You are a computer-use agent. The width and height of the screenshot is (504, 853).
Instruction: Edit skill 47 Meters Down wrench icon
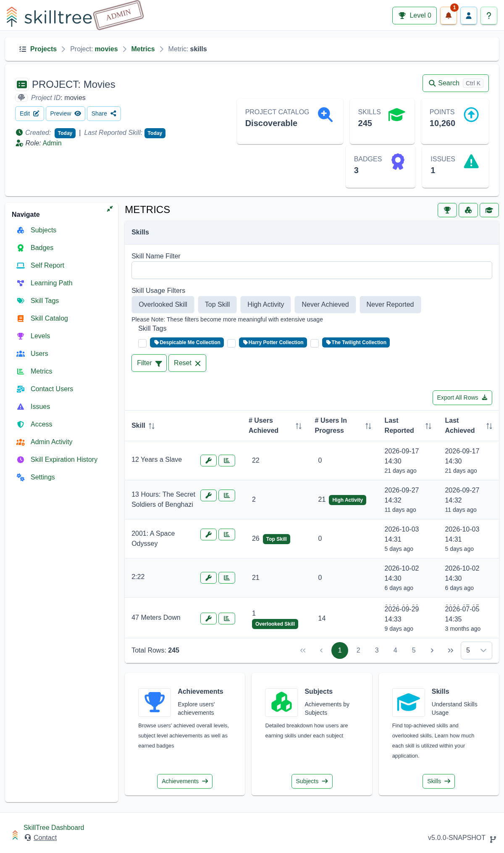[x=208, y=619]
